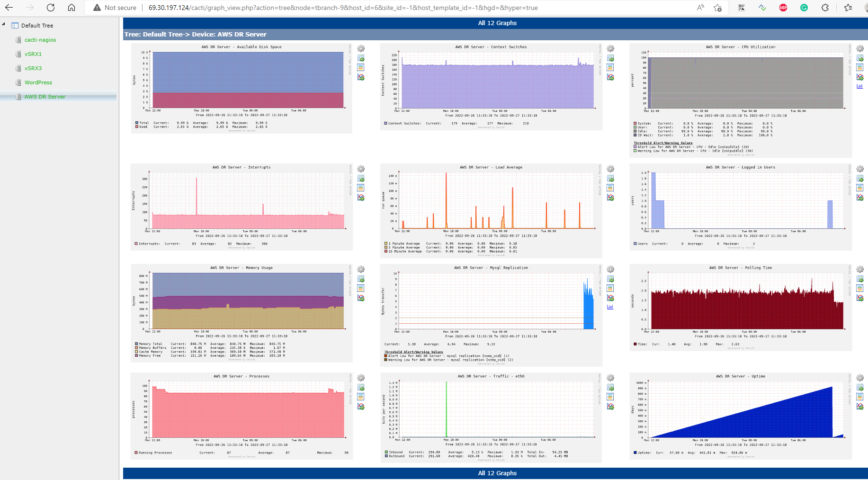
Task: Open realtime icon beside Traffic eth0 graph
Action: tap(610, 407)
